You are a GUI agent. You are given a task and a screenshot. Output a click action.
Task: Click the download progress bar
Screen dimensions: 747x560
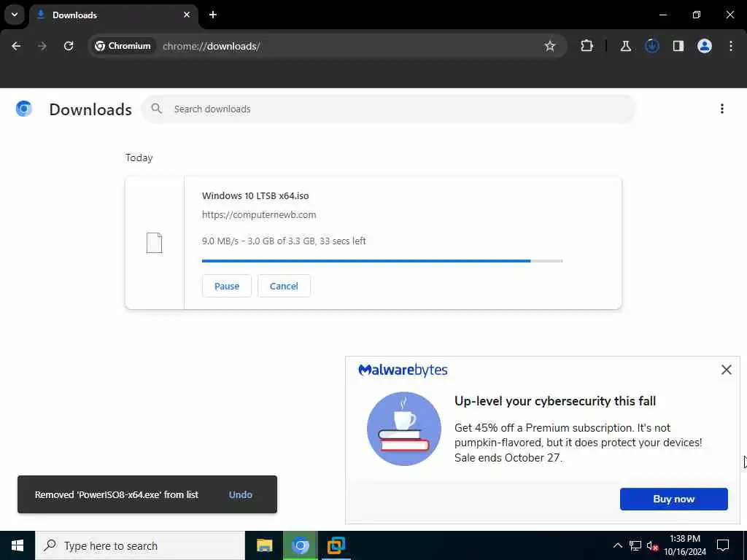[x=382, y=261]
